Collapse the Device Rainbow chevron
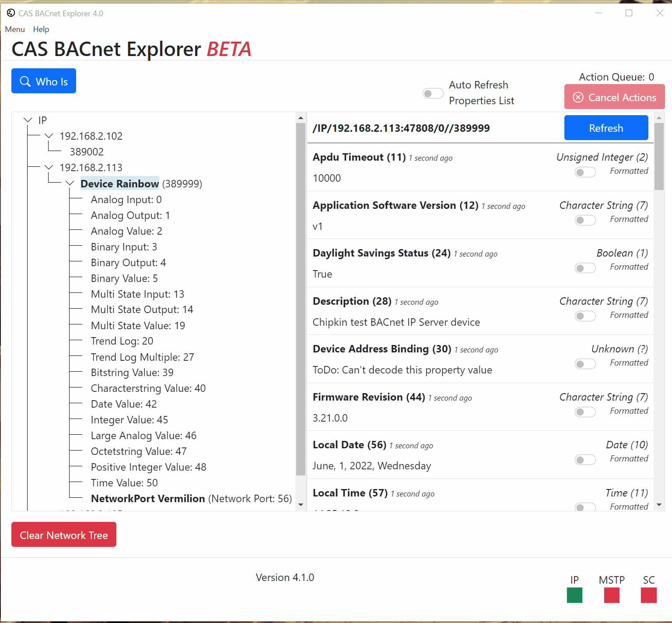Screen dimensions: 672x623 pos(70,183)
